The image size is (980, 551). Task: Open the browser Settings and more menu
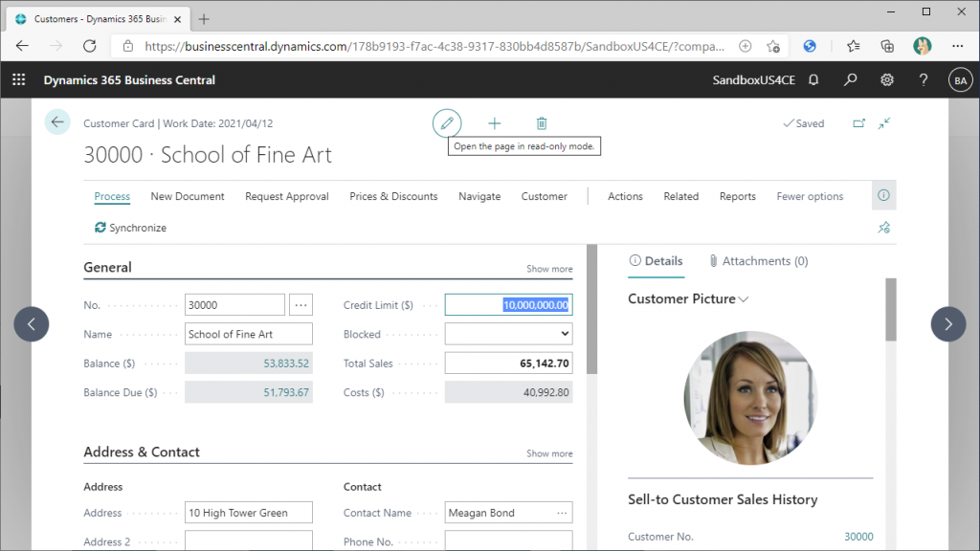tap(957, 46)
